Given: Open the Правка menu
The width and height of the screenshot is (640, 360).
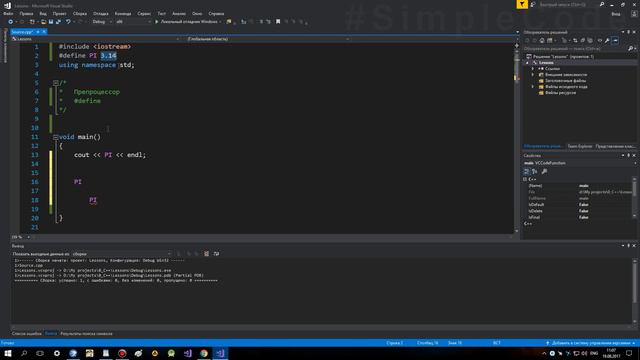Looking at the screenshot, I should [26, 13].
